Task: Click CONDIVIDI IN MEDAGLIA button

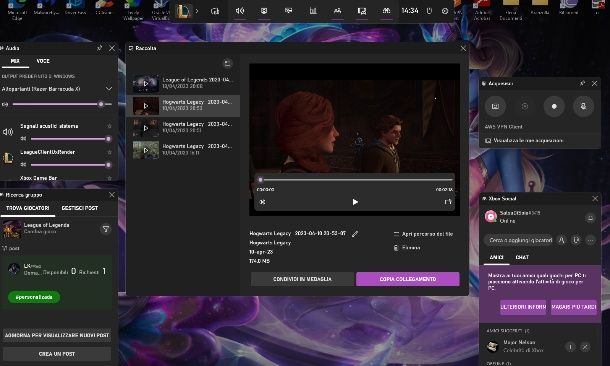Action: pos(302,279)
